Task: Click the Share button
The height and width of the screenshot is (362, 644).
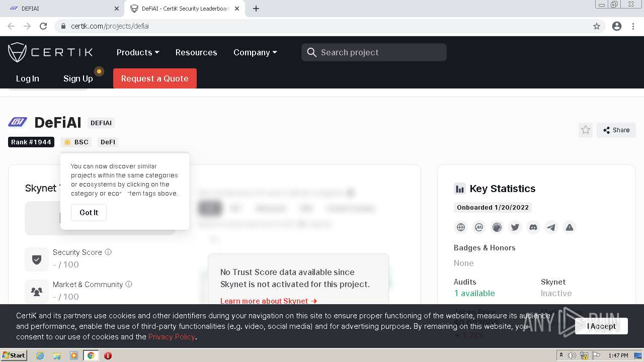Action: tap(616, 130)
